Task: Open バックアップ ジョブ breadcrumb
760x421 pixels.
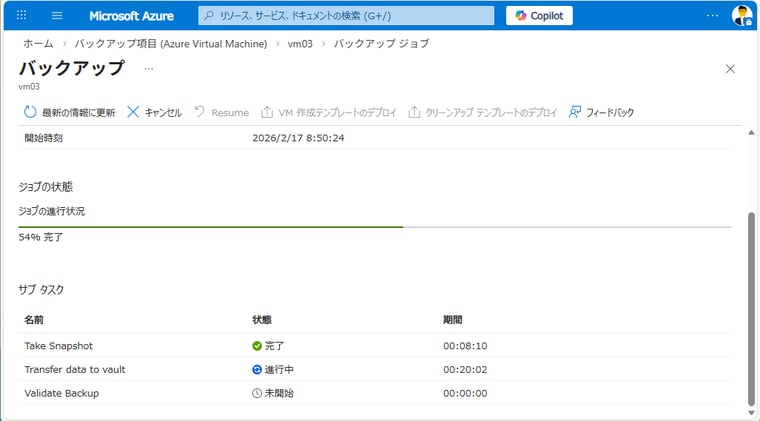Action: pyautogui.click(x=381, y=44)
